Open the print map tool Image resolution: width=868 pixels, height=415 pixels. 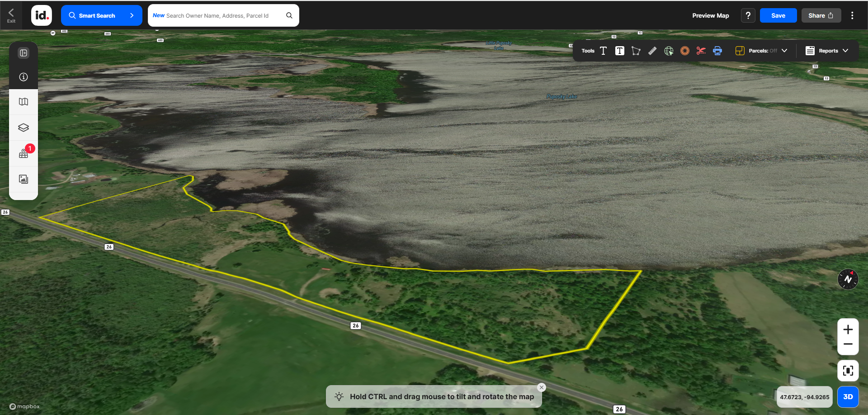tap(717, 51)
